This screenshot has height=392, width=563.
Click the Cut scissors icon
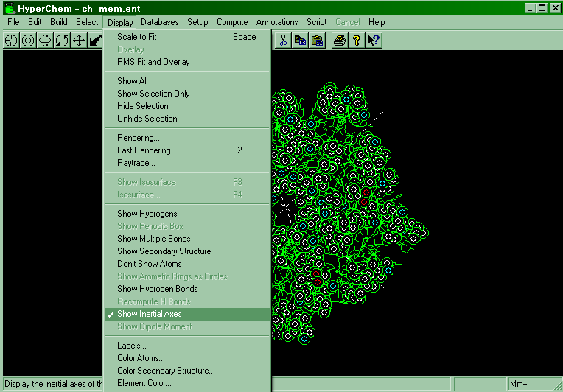click(283, 41)
